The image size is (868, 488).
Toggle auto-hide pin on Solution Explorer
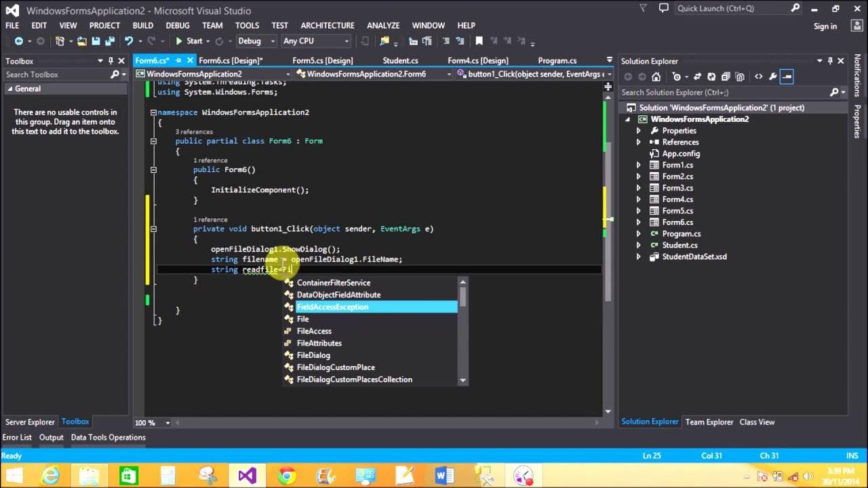click(830, 61)
